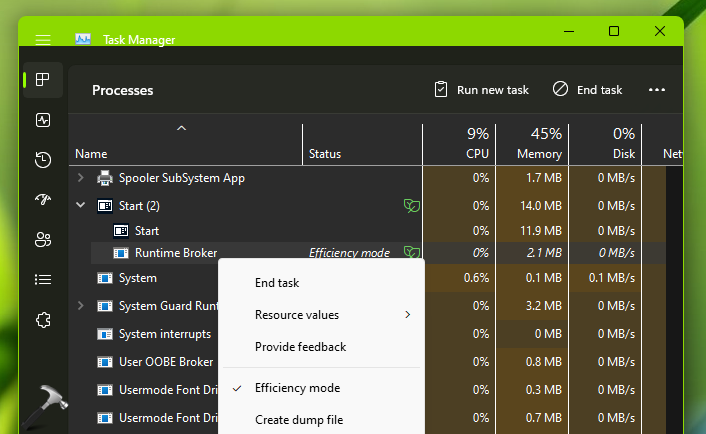Screen dimensions: 706x434
Task: Open the hamburger navigation menu
Action: point(42,40)
